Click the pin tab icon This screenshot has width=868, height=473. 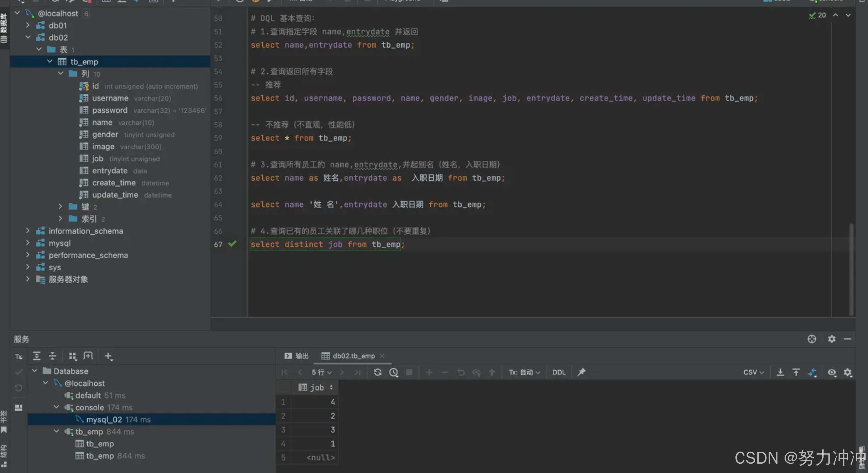581,372
